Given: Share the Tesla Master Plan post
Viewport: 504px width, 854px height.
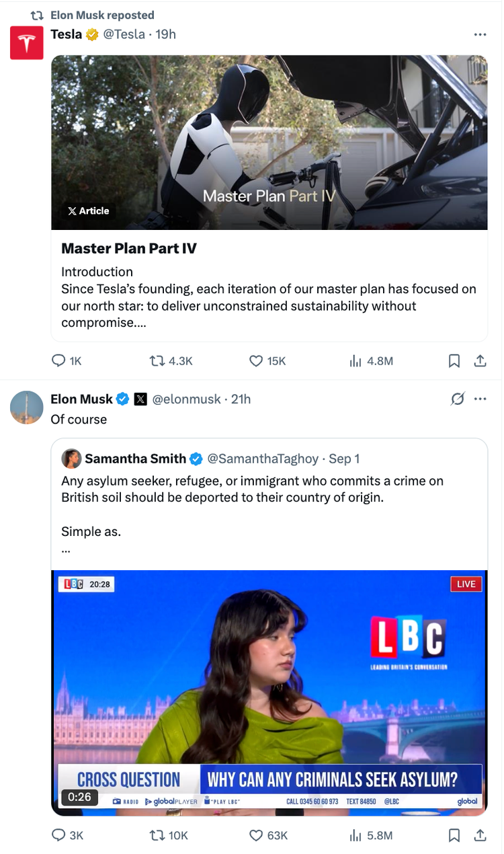Looking at the screenshot, I should pyautogui.click(x=480, y=361).
